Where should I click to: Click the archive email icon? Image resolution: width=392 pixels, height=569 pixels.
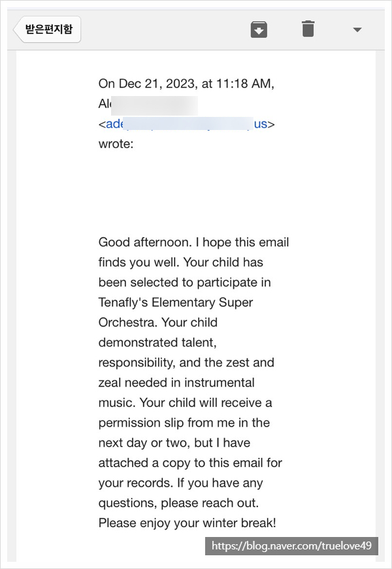(x=259, y=29)
